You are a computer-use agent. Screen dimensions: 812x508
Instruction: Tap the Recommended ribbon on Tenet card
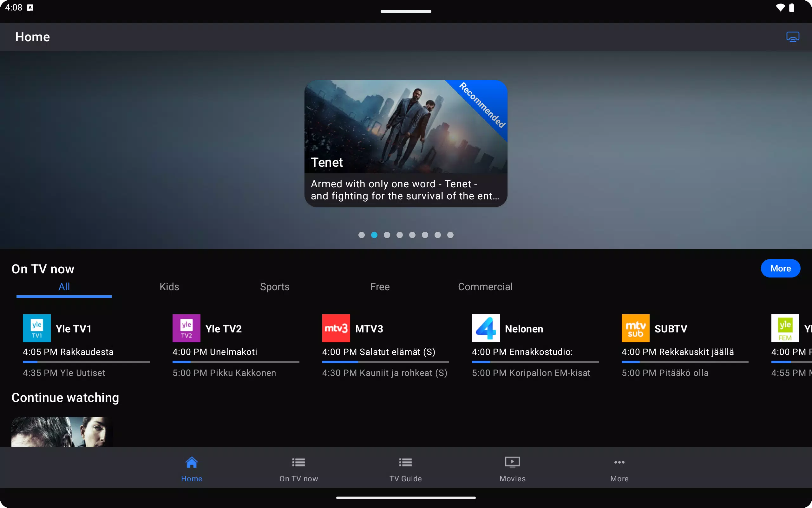click(482, 105)
